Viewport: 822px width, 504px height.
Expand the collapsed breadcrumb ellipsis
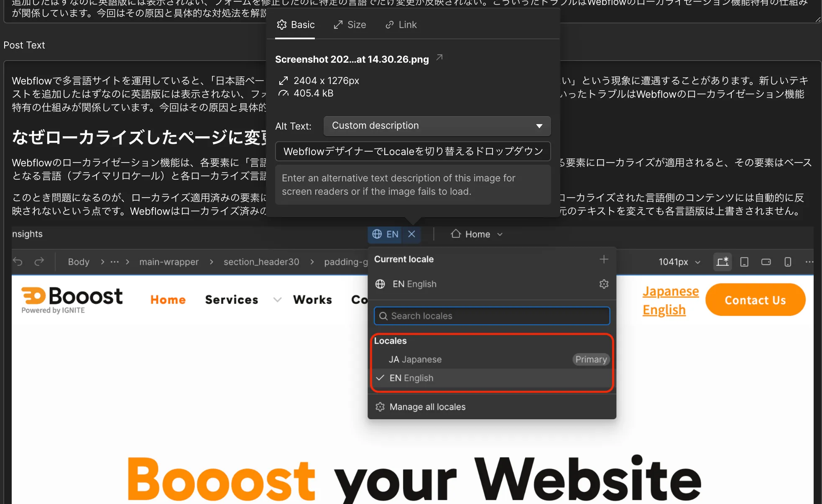tap(115, 262)
